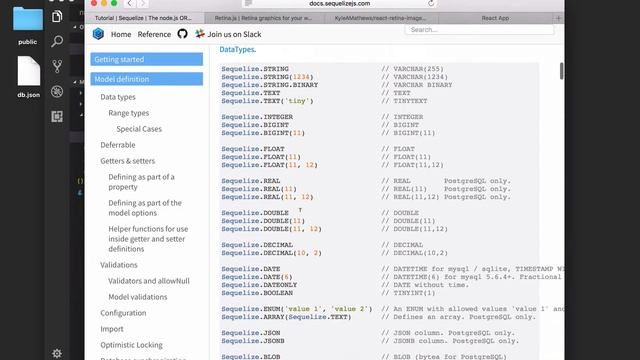Go to Import sidebar link
This screenshot has width=640, height=360.
pos(112,329)
